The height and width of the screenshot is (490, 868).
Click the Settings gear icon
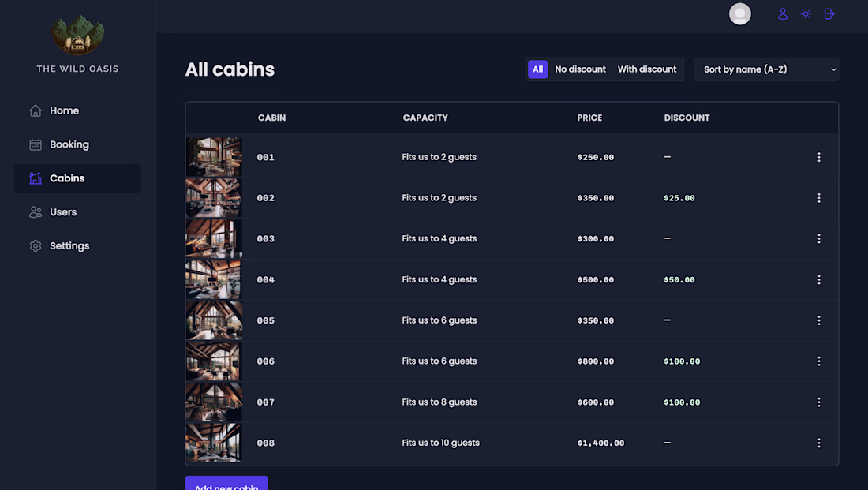36,246
